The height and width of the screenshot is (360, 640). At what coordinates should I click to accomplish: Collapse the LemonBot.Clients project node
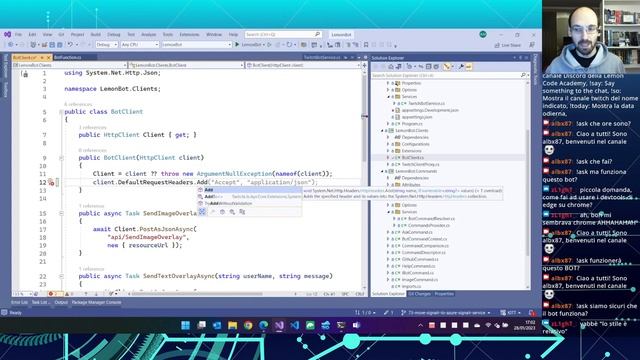[382, 131]
